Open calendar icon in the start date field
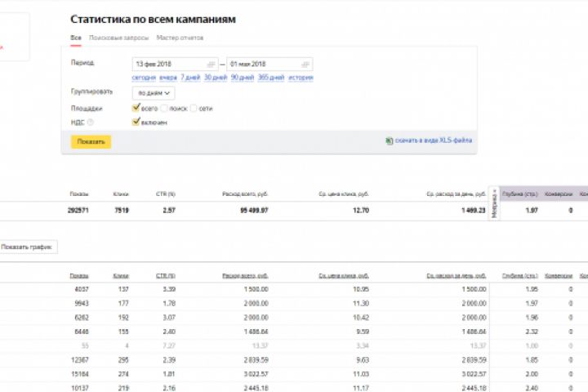The height and width of the screenshot is (392, 588). 212,65
